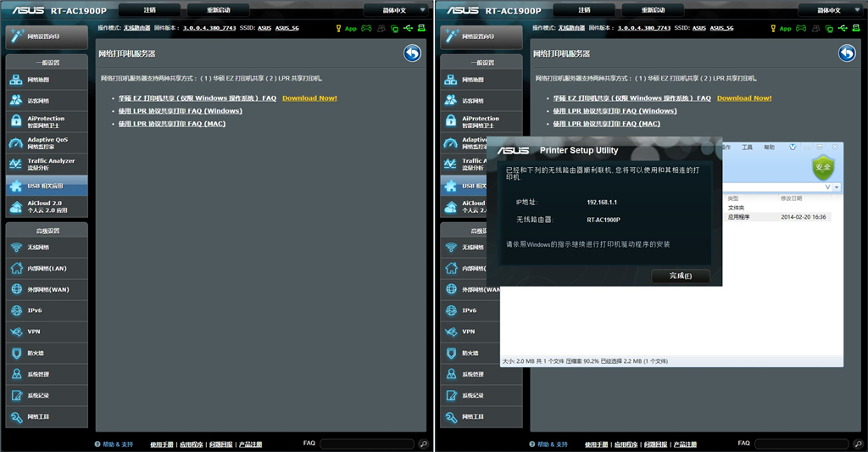
Task: Click firmware version 3.0.0.4.380_7743 in left screenshot
Action: coord(209,28)
